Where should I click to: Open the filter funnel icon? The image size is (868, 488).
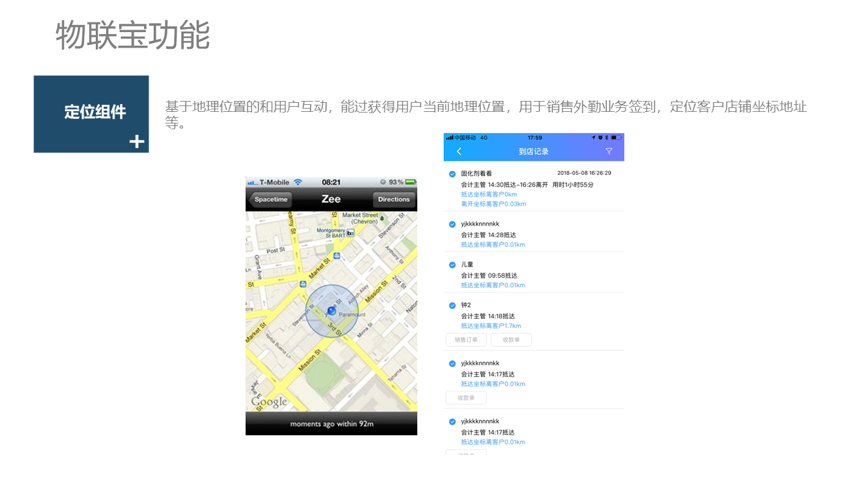tap(609, 152)
